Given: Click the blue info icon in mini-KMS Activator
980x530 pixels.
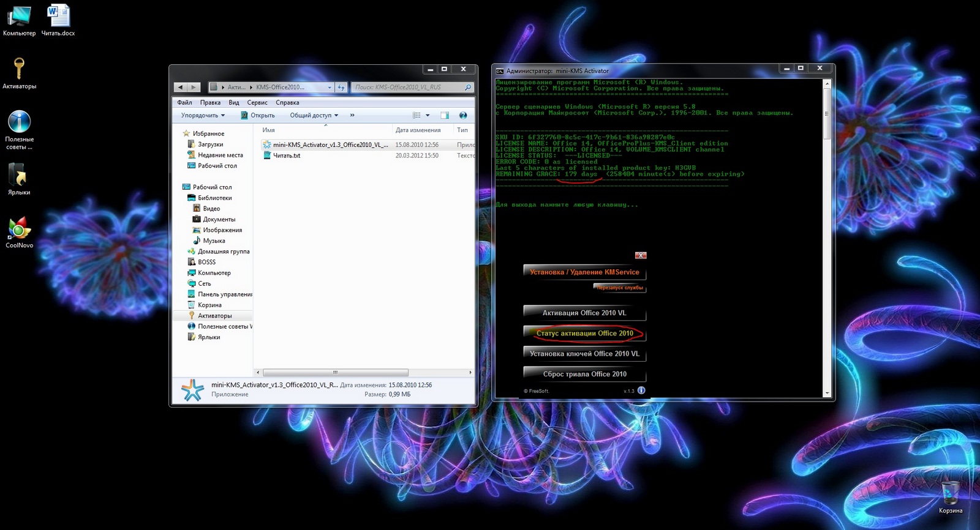Looking at the screenshot, I should click(641, 390).
